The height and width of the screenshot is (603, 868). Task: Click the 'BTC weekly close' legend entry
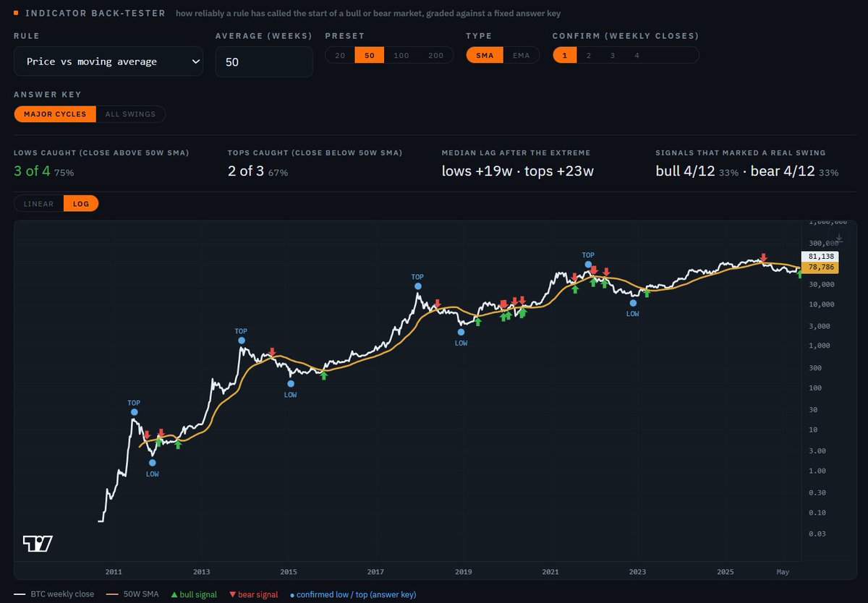54,594
